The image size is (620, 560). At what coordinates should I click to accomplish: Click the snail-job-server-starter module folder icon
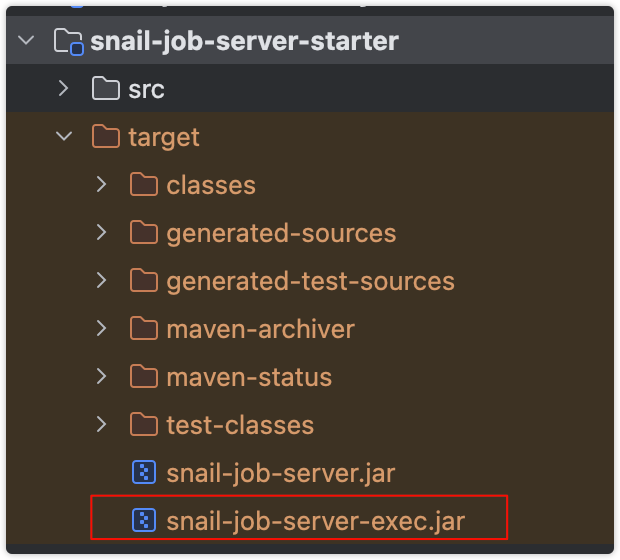click(67, 41)
